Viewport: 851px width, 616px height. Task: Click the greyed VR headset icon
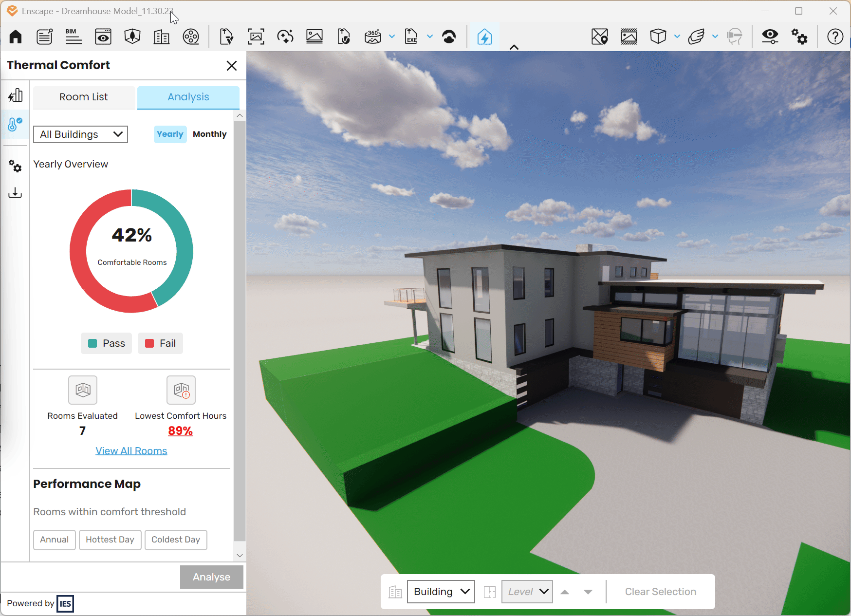(734, 37)
